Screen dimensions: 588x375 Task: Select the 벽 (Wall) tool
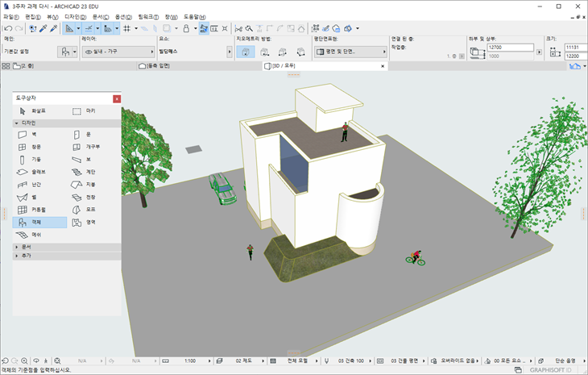31,135
